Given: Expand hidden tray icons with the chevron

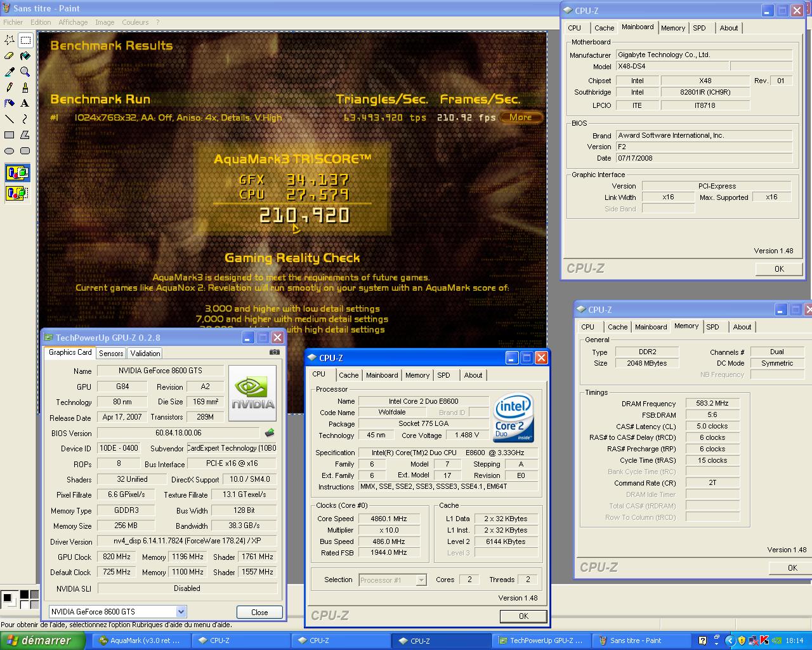Looking at the screenshot, I should [730, 640].
